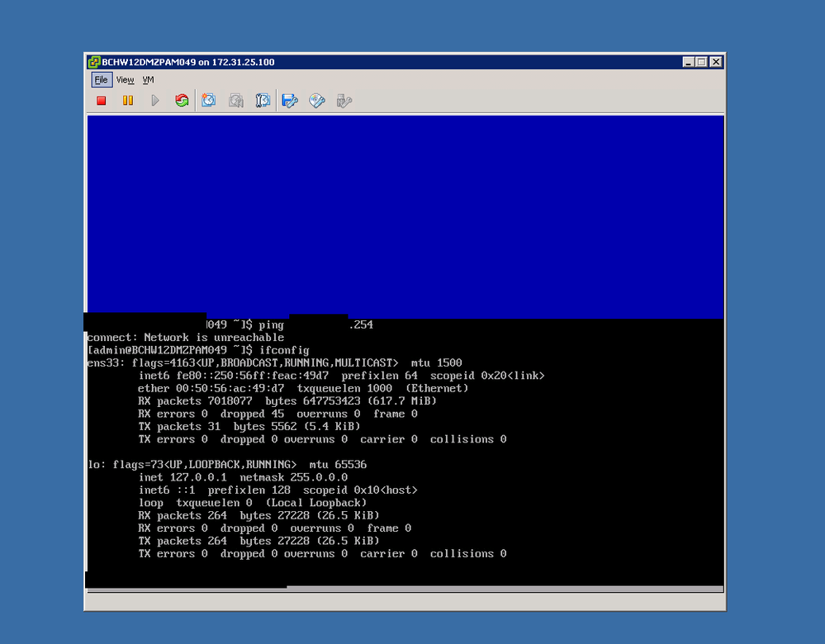Viewport: 825px width, 644px height.
Task: Open the VM menu
Action: point(149,80)
